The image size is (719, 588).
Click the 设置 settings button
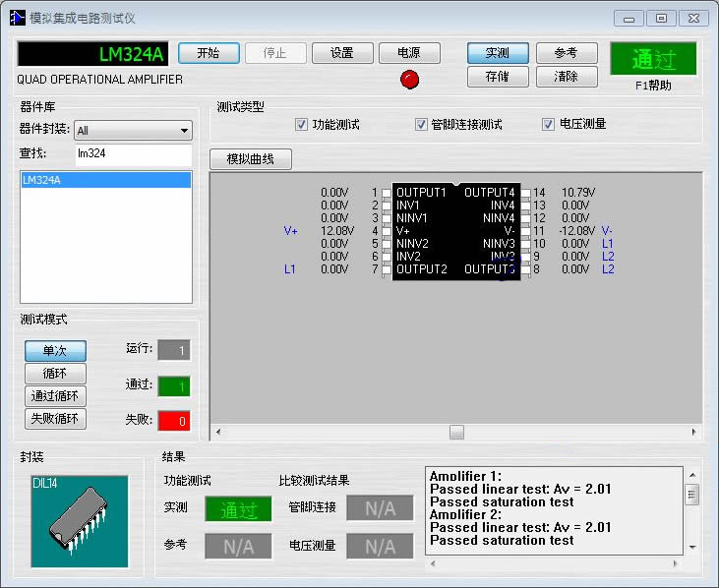click(x=342, y=53)
